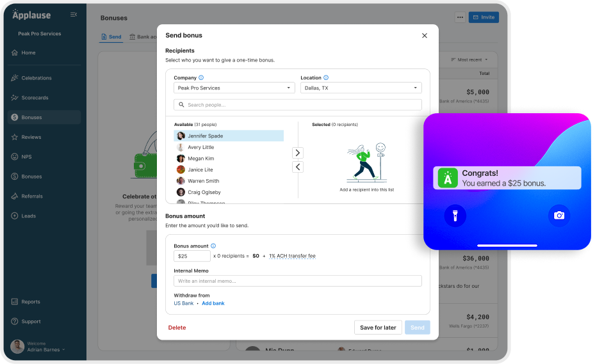The height and width of the screenshot is (364, 595).
Task: Click Save for later
Action: 378,328
